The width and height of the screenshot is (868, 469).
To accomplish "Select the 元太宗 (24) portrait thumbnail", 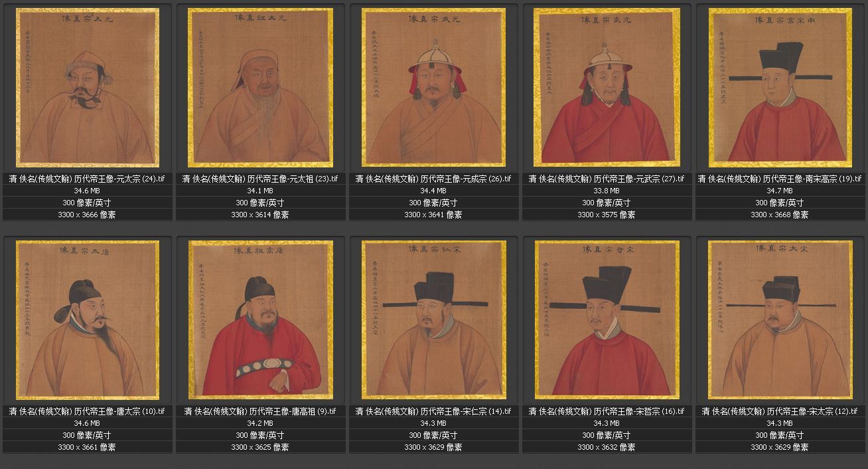I will (x=88, y=87).
